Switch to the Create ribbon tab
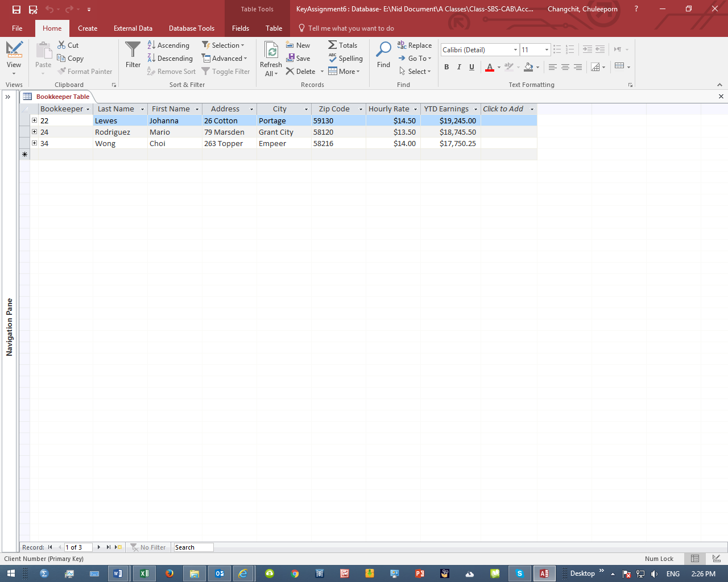This screenshot has width=728, height=582. [88, 28]
